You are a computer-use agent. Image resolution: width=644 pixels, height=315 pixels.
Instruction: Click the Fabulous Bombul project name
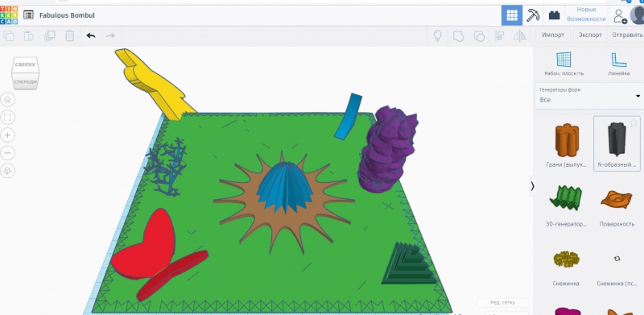click(x=67, y=15)
